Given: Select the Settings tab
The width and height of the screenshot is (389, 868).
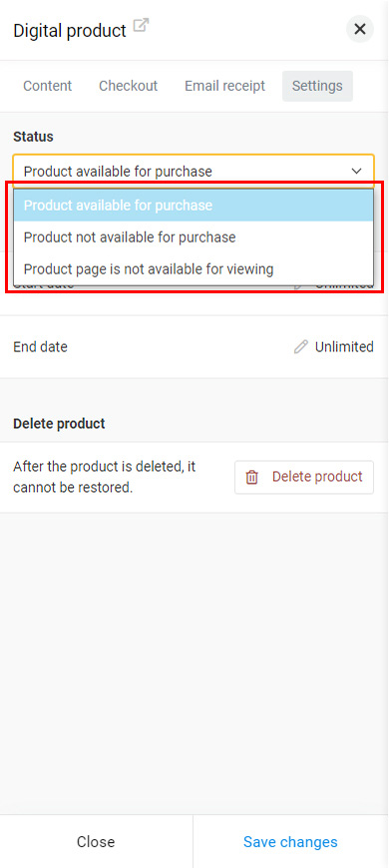Looking at the screenshot, I should 317,86.
